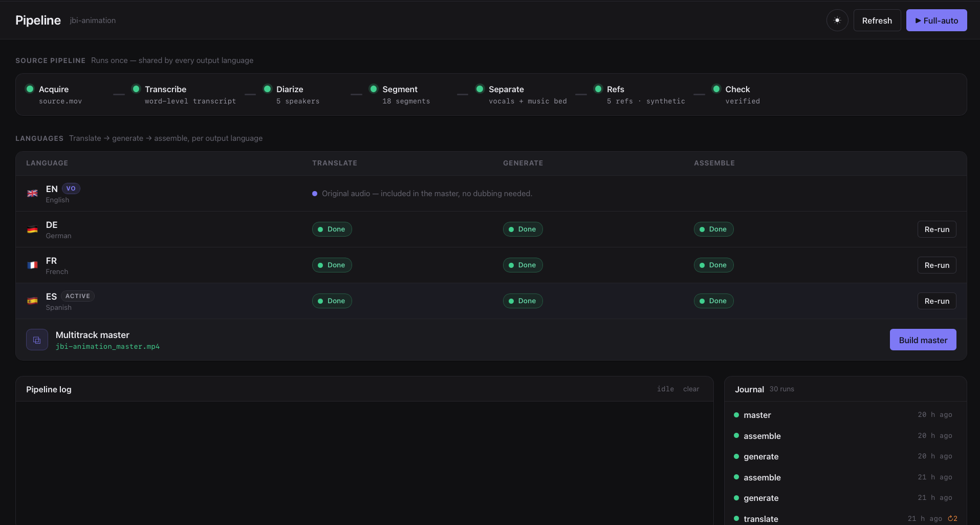Click the Transcribe step label
Screen dimensions: 980x525
point(165,89)
